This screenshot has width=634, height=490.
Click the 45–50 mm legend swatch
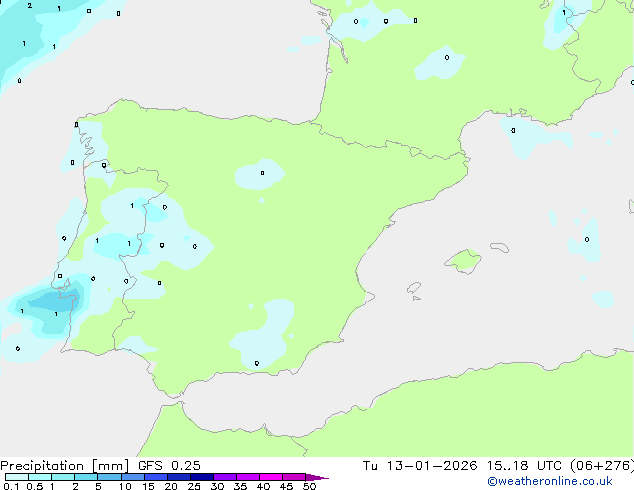294,477
